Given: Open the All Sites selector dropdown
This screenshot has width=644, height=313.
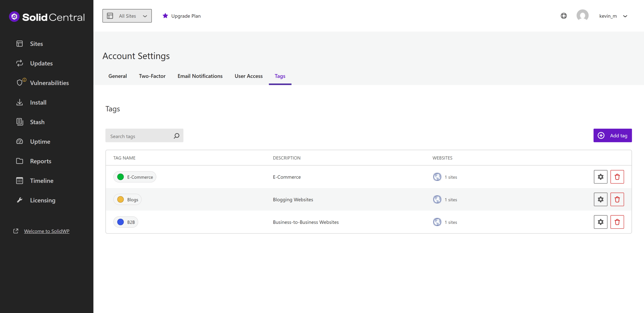Looking at the screenshot, I should point(127,16).
